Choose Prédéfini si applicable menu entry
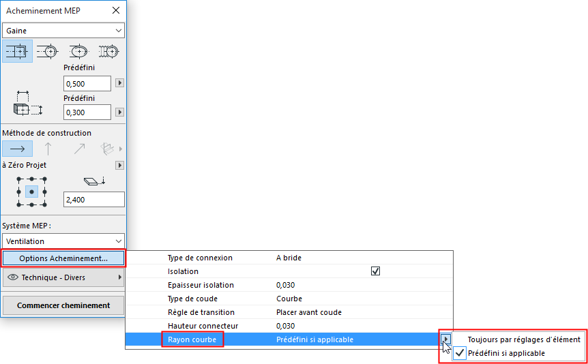The width and height of the screenshot is (588, 364). tap(506, 353)
